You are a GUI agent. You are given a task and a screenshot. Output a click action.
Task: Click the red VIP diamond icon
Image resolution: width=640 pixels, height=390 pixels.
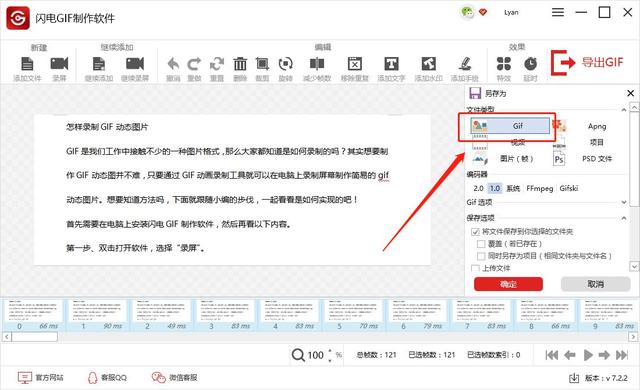pos(483,12)
